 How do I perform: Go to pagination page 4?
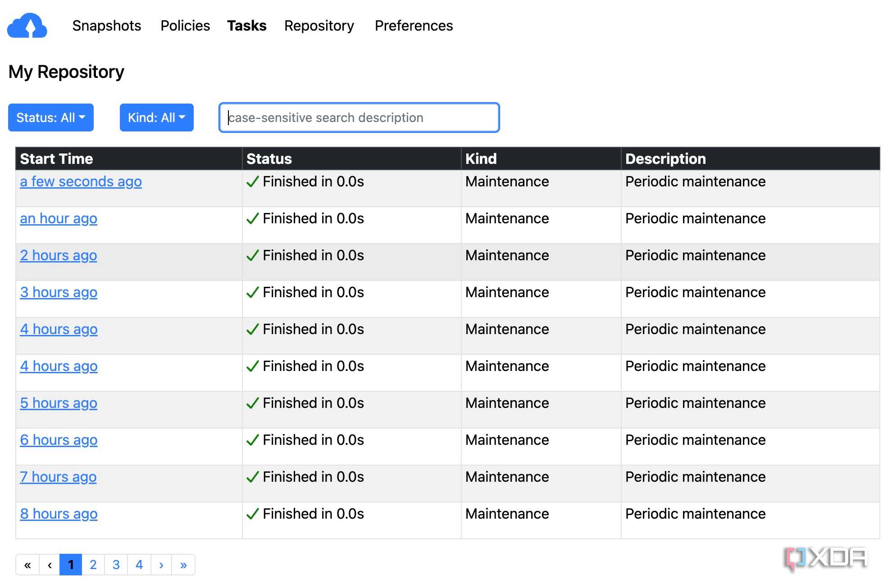(x=139, y=565)
